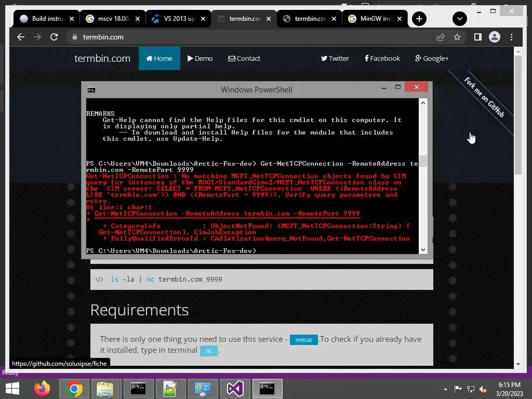Open the active PowerShell taskbar icon
Viewport: 532px width, 399px height.
(x=268, y=389)
